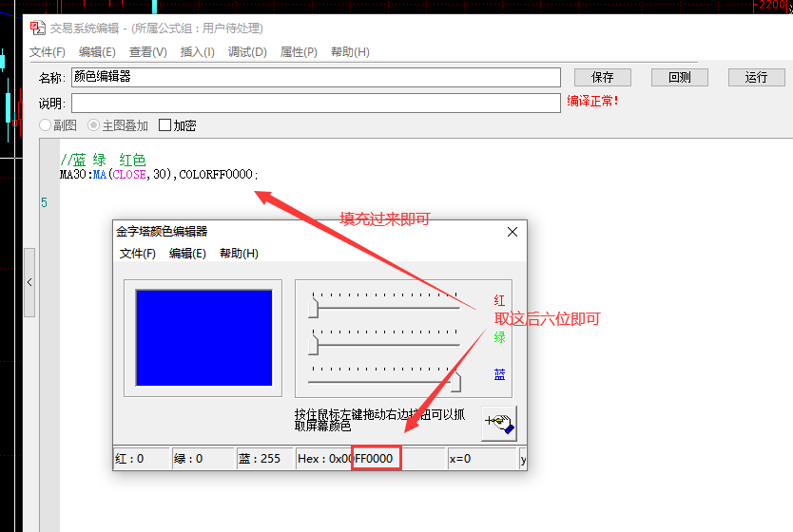Click the green (绿) slider thumb
This screenshot has width=793, height=532.
pyautogui.click(x=313, y=345)
